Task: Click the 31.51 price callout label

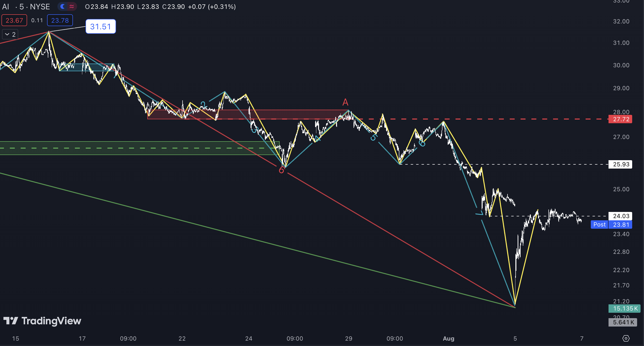Action: click(x=101, y=27)
